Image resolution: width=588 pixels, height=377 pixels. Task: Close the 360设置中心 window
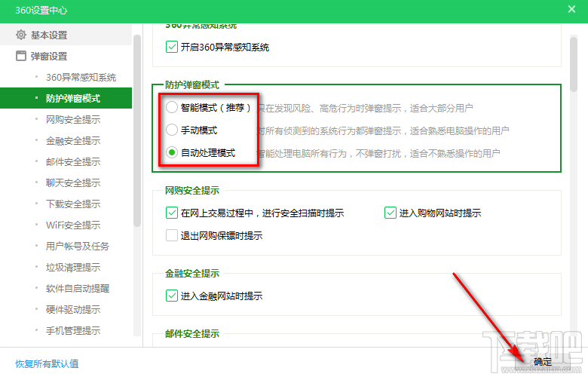(x=571, y=9)
